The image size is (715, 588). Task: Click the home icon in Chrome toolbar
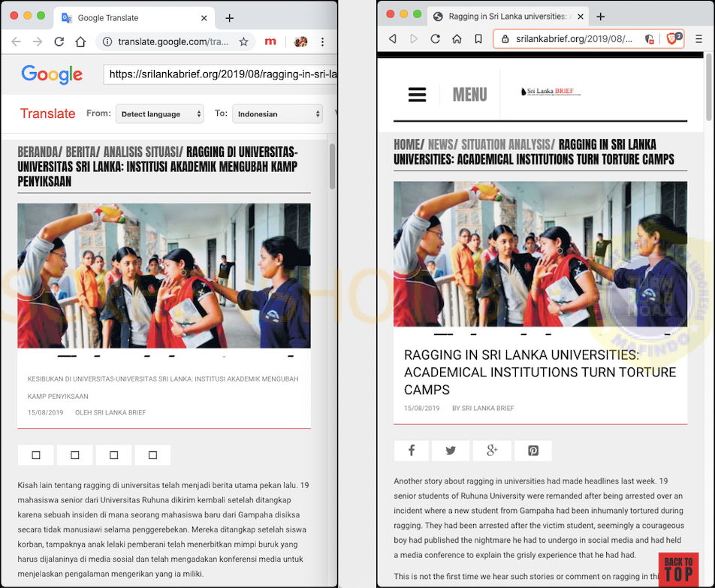coord(80,42)
